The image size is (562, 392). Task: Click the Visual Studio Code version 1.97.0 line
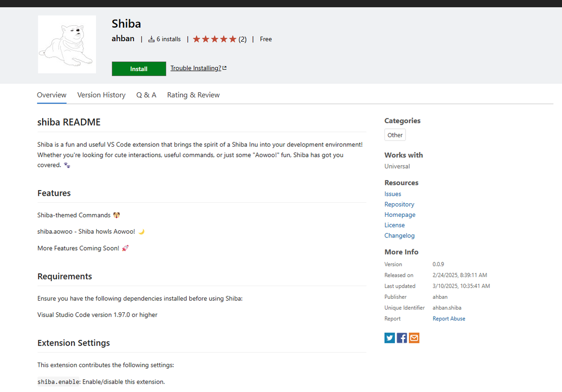pos(97,315)
